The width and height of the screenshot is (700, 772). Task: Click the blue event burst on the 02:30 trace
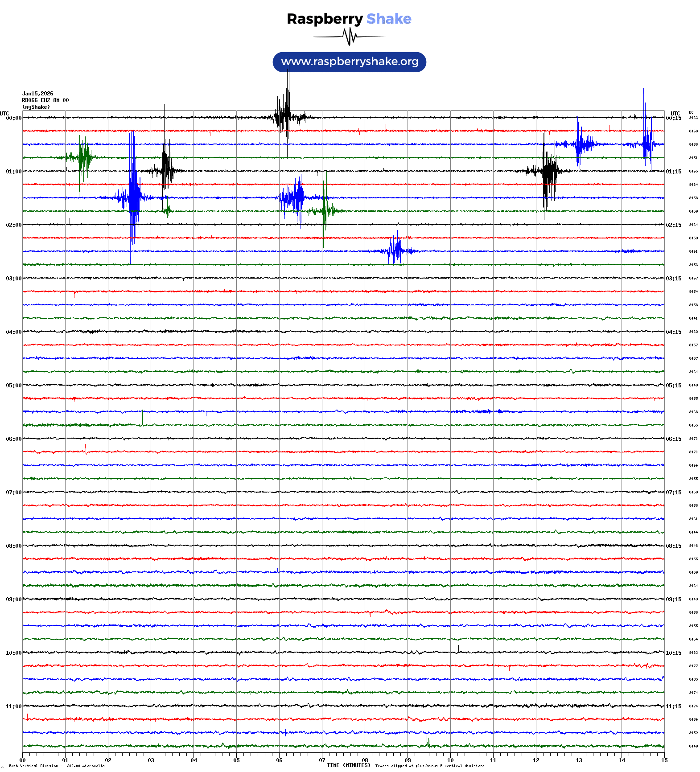[x=396, y=251]
